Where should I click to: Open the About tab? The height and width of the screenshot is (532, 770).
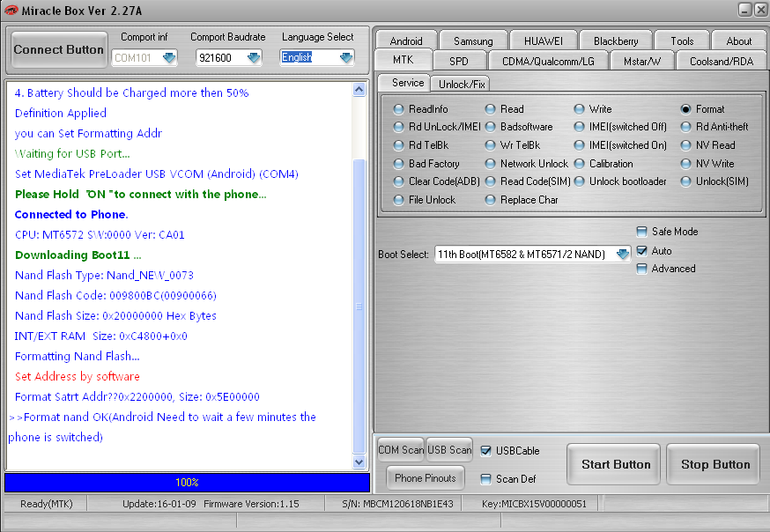pos(738,41)
